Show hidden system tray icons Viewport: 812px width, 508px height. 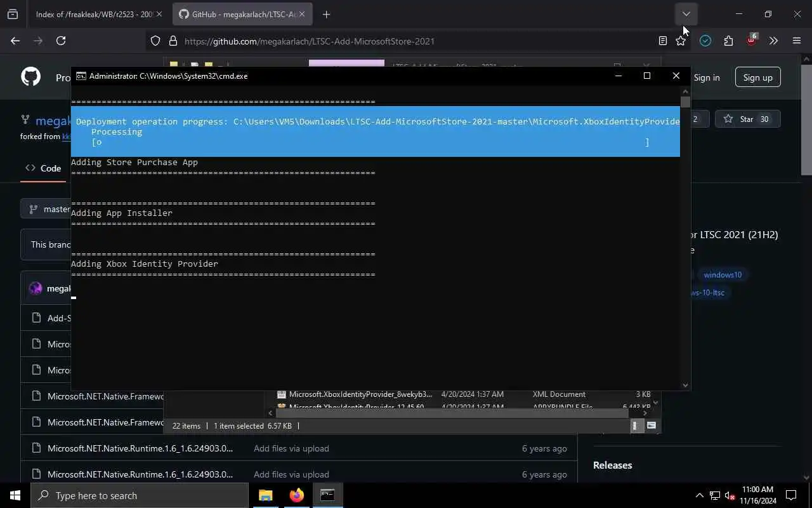click(x=699, y=495)
